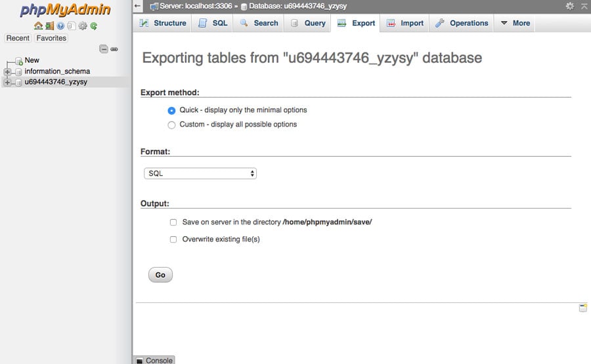Click the log out door icon
The height and width of the screenshot is (364, 591).
pyautogui.click(x=49, y=26)
